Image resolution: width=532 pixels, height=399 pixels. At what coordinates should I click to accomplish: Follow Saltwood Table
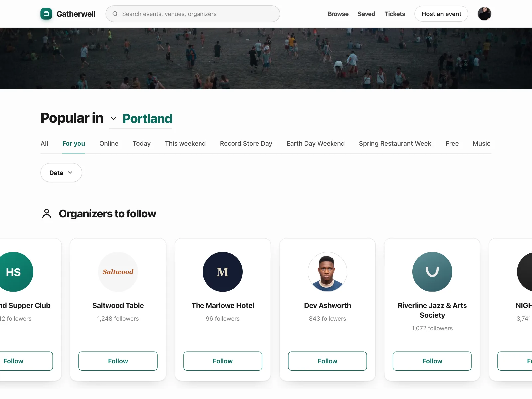point(118,361)
